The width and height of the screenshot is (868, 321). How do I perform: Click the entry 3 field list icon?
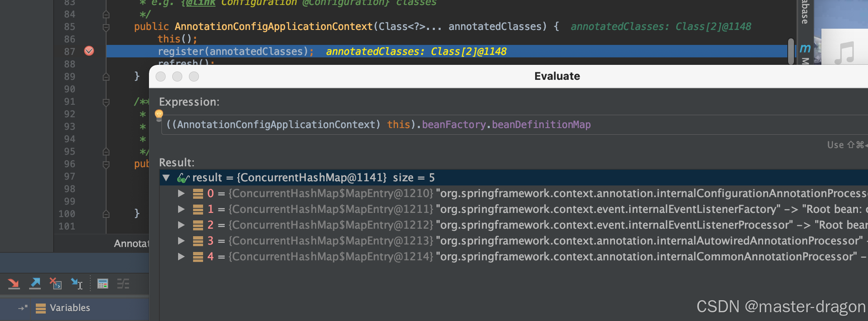[x=198, y=241]
